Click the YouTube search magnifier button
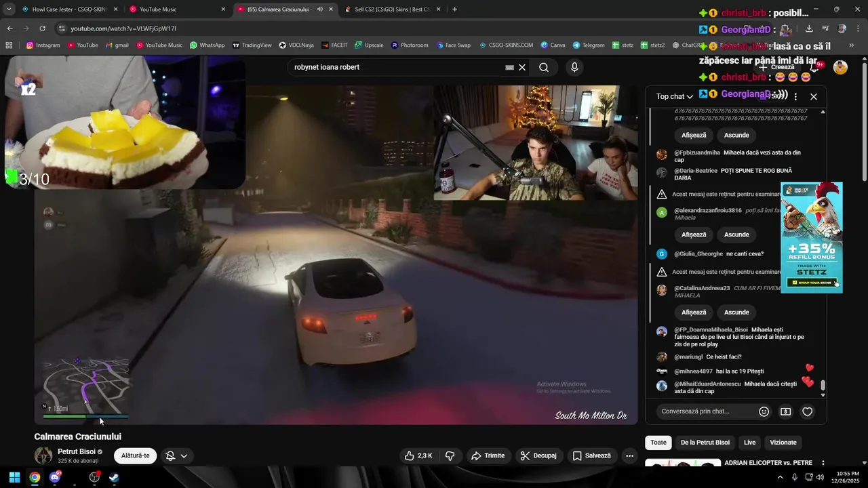The width and height of the screenshot is (868, 488). pos(544,67)
